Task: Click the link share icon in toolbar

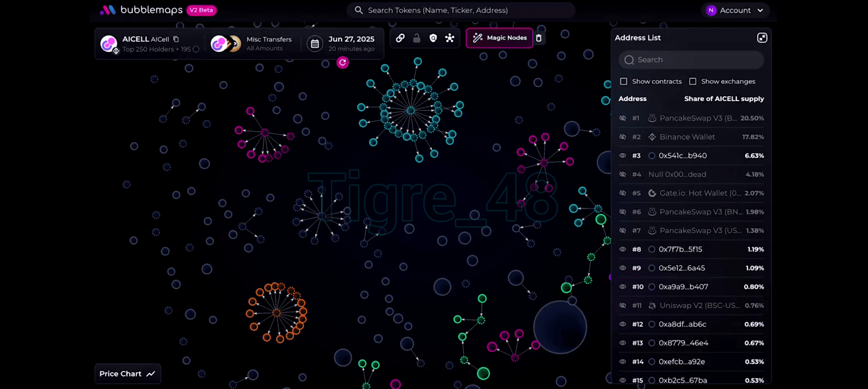Action: [x=400, y=38]
